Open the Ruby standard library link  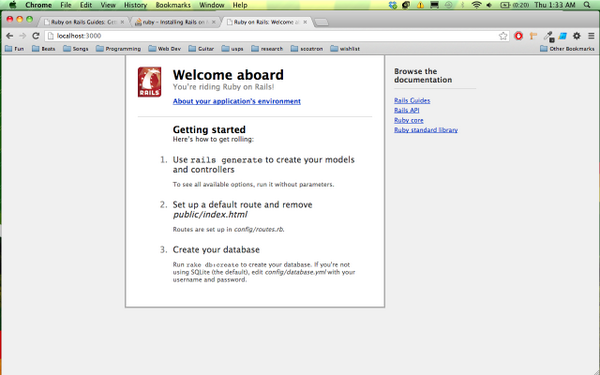426,130
